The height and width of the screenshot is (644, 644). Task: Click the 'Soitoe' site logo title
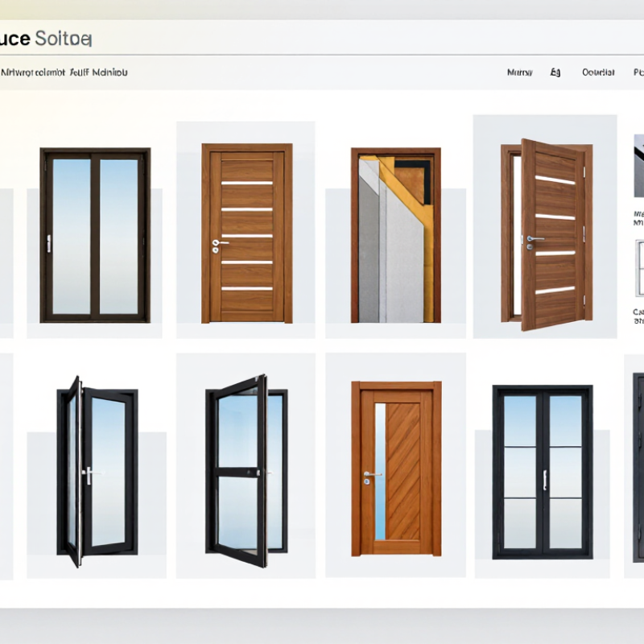coord(64,39)
